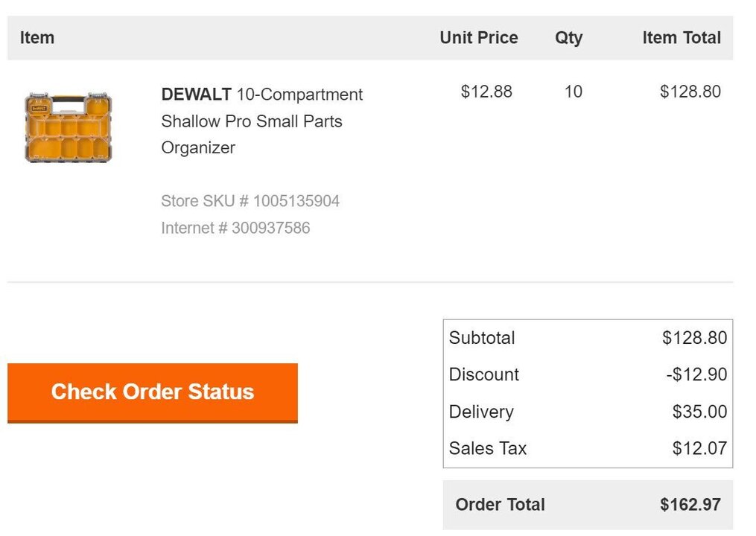Click the Discount row label

(x=483, y=374)
